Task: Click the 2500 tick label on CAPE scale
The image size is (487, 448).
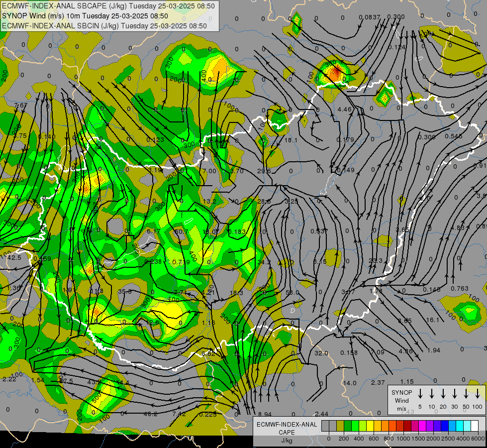Action: coord(448,439)
